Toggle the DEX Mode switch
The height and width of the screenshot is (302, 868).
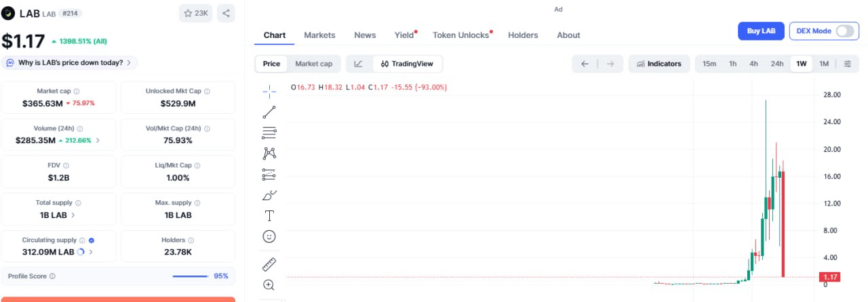[845, 31]
